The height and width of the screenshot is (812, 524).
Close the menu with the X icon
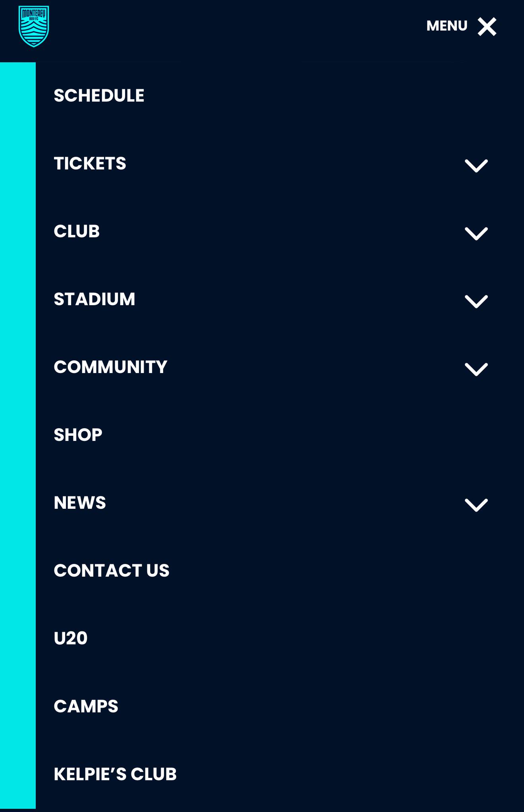[487, 27]
